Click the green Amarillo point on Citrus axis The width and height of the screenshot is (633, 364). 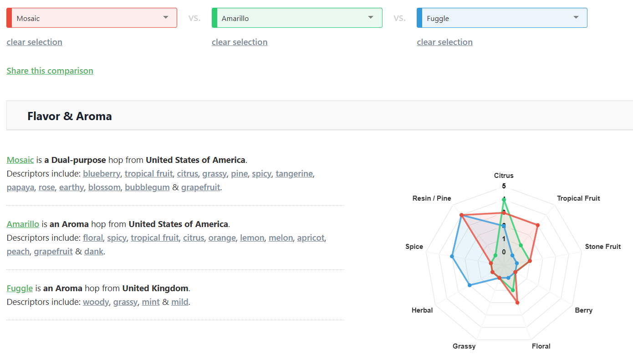pyautogui.click(x=504, y=199)
